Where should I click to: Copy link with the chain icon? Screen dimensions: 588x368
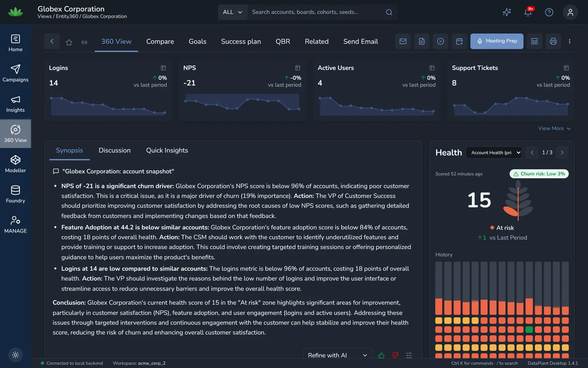(x=84, y=42)
